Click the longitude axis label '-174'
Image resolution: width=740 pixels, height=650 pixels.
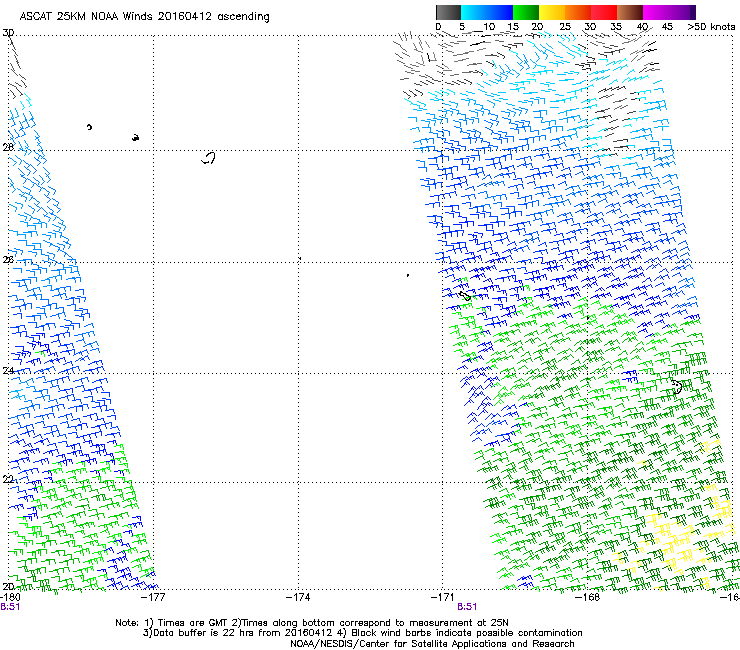[x=298, y=597]
